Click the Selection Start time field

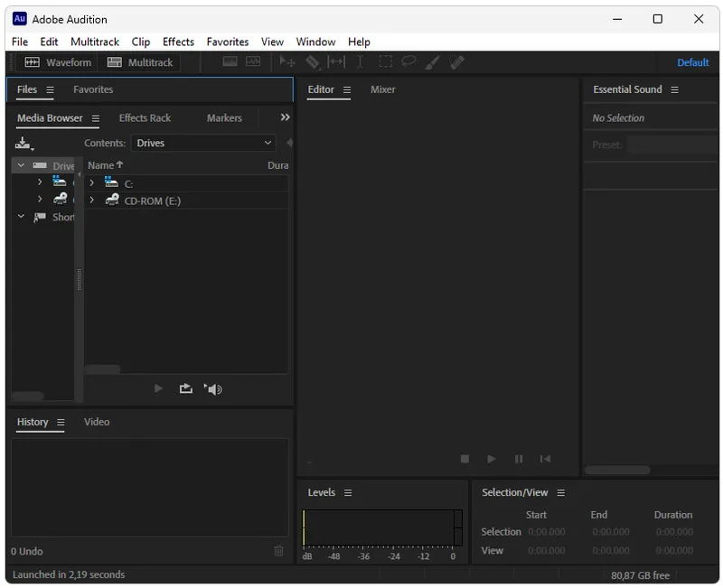coord(547,532)
